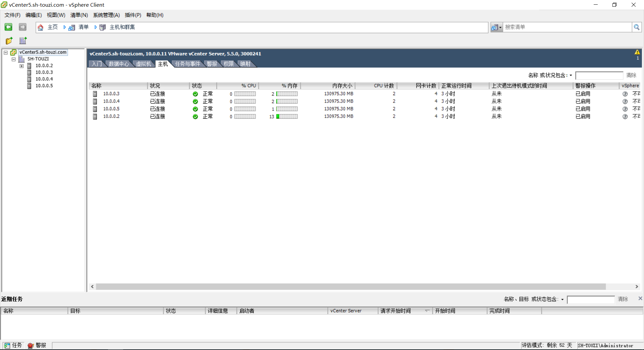This screenshot has height=350, width=644.
Task: Click the recent tasks filter input field
Action: (x=591, y=299)
